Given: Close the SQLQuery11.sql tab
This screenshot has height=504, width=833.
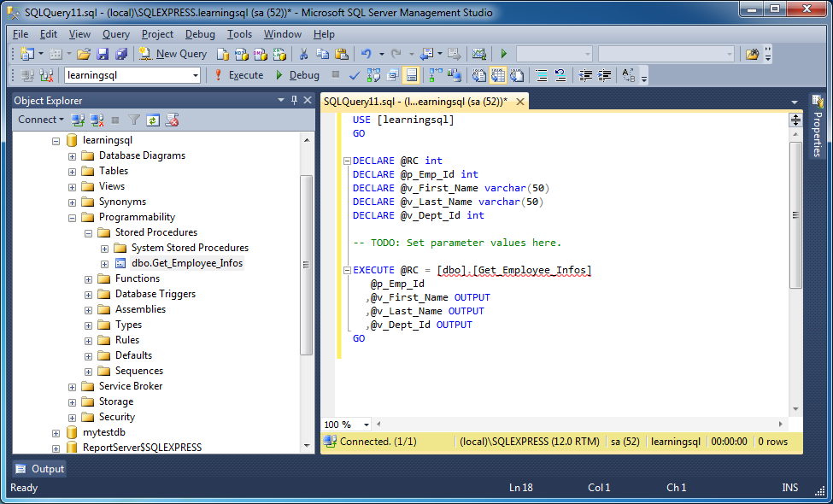Looking at the screenshot, I should (520, 102).
